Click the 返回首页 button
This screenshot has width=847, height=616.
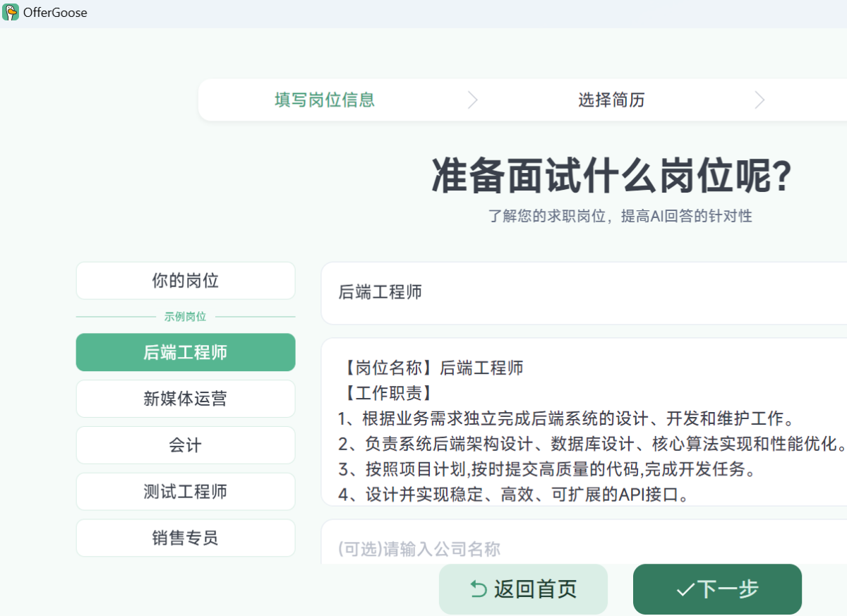pos(523,588)
